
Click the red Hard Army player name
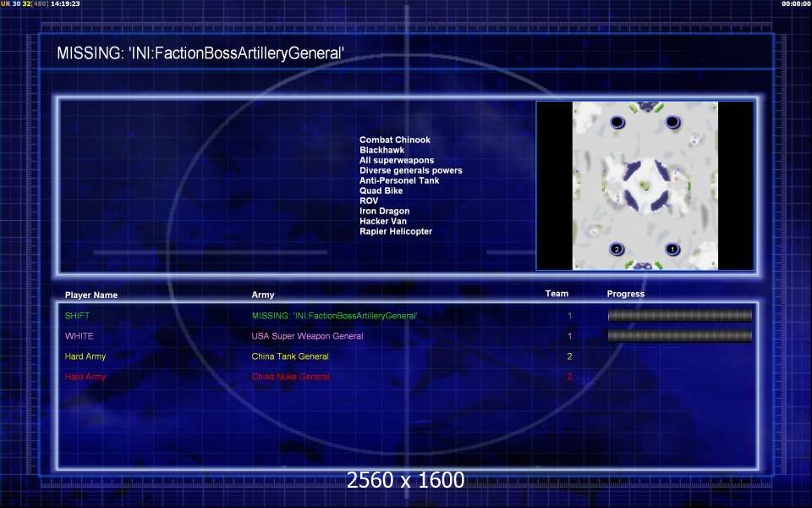85,377
